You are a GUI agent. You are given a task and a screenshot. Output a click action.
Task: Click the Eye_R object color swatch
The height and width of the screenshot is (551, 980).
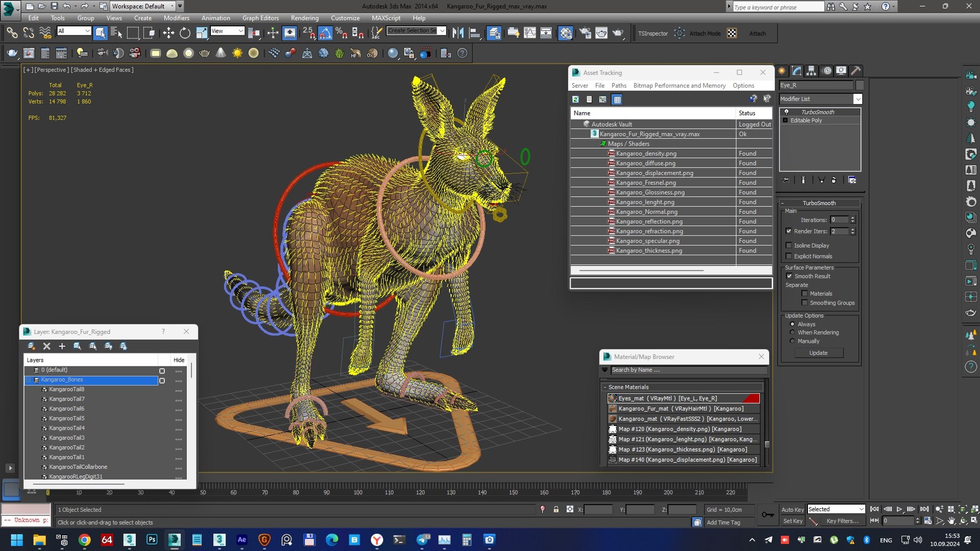[860, 85]
